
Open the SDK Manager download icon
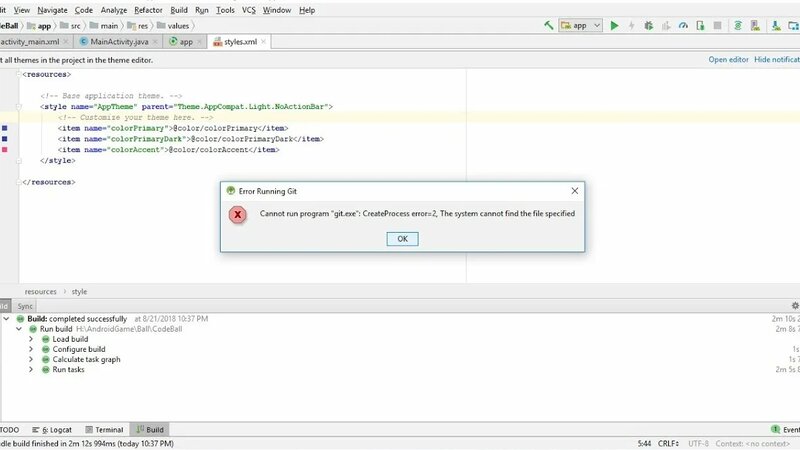point(776,25)
